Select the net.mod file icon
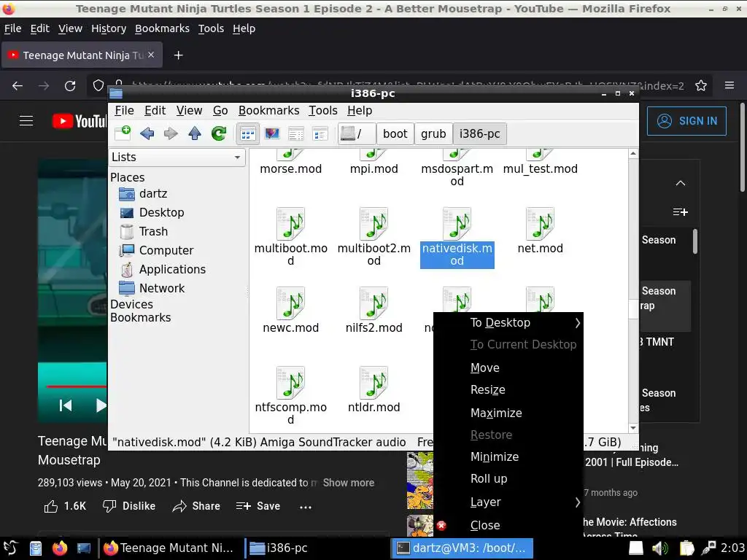 [541, 224]
